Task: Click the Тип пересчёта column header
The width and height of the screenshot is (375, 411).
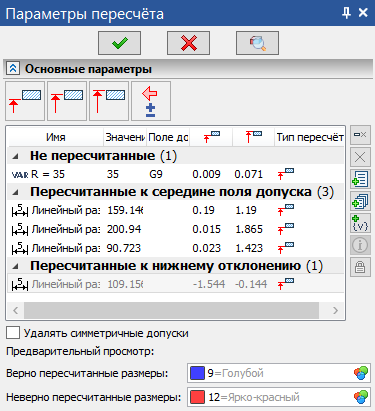Action: click(x=310, y=137)
